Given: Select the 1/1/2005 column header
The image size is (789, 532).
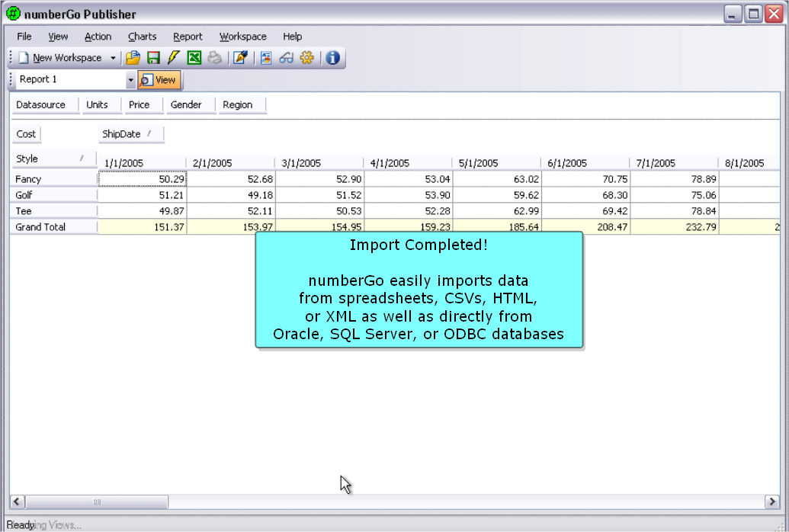Looking at the screenshot, I should (142, 163).
